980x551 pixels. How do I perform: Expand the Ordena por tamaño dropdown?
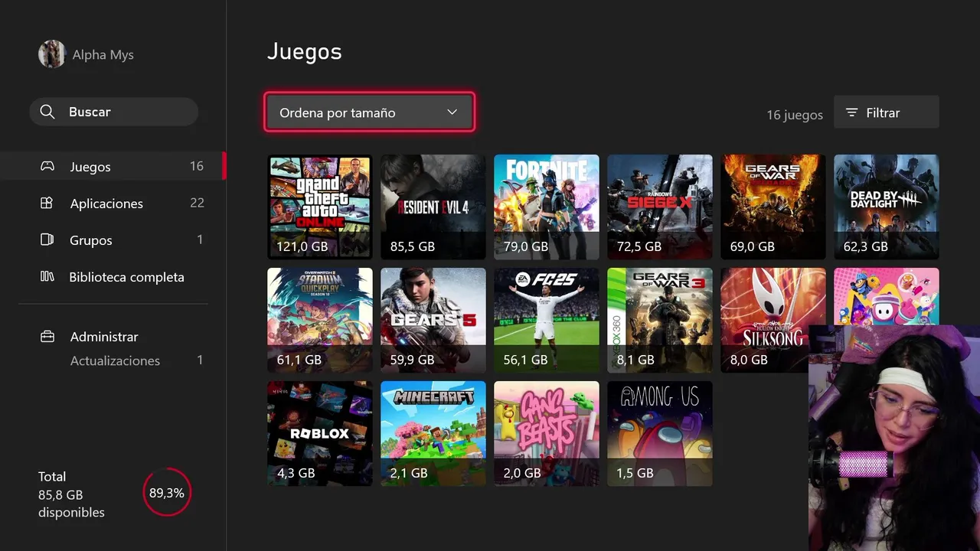click(x=370, y=112)
